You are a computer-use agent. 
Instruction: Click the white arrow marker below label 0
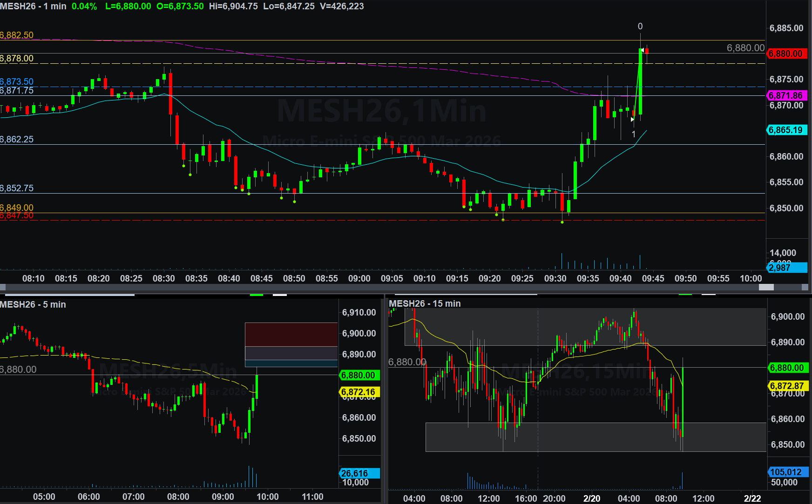tap(642, 50)
